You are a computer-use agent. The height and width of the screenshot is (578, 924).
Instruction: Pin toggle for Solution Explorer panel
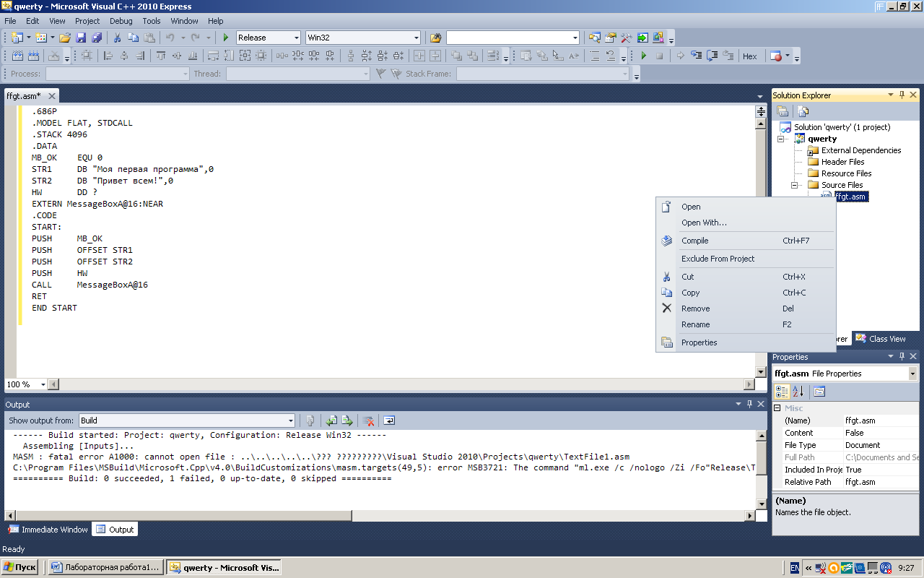tap(902, 95)
